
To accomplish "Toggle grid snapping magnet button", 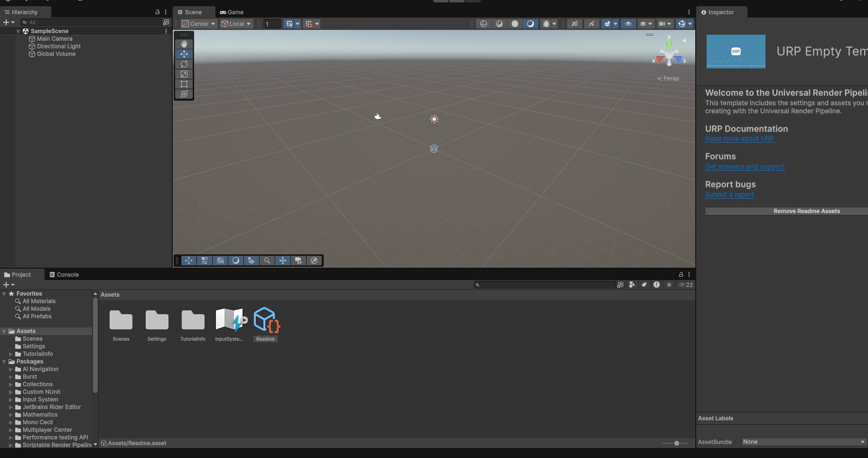I will 308,24.
